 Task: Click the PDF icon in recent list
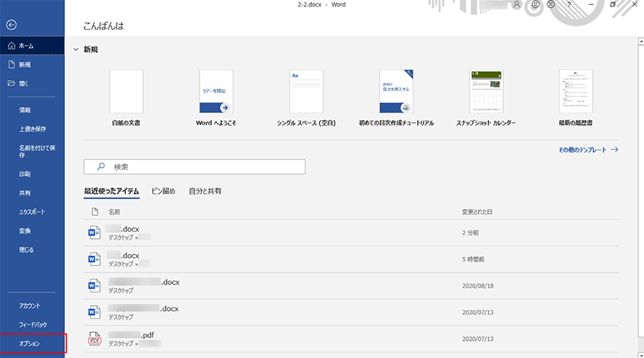(94, 339)
